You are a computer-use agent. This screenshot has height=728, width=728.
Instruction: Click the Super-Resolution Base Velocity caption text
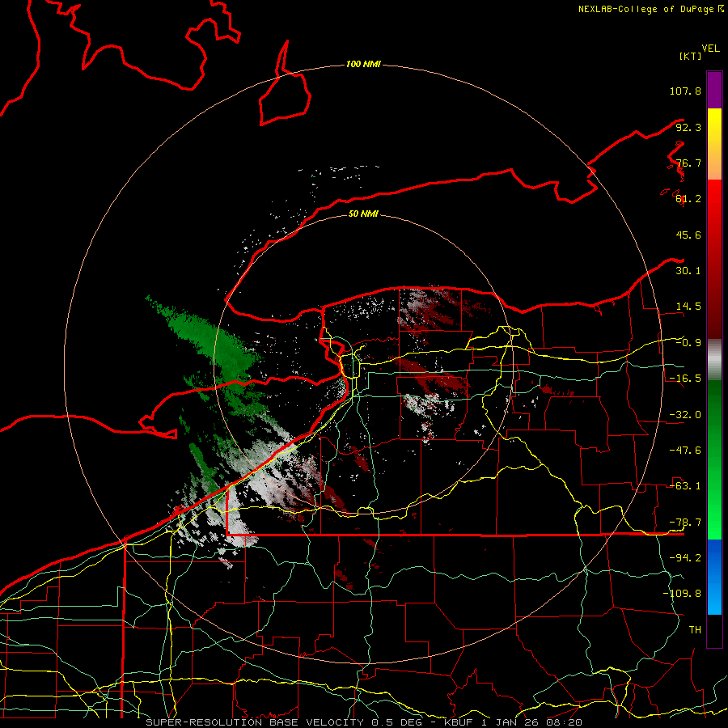(x=363, y=722)
